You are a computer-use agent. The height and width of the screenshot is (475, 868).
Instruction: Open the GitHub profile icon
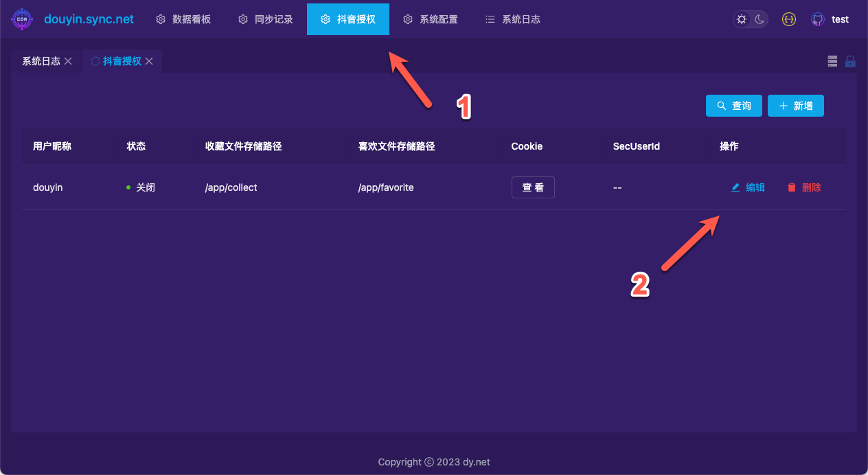tap(817, 19)
